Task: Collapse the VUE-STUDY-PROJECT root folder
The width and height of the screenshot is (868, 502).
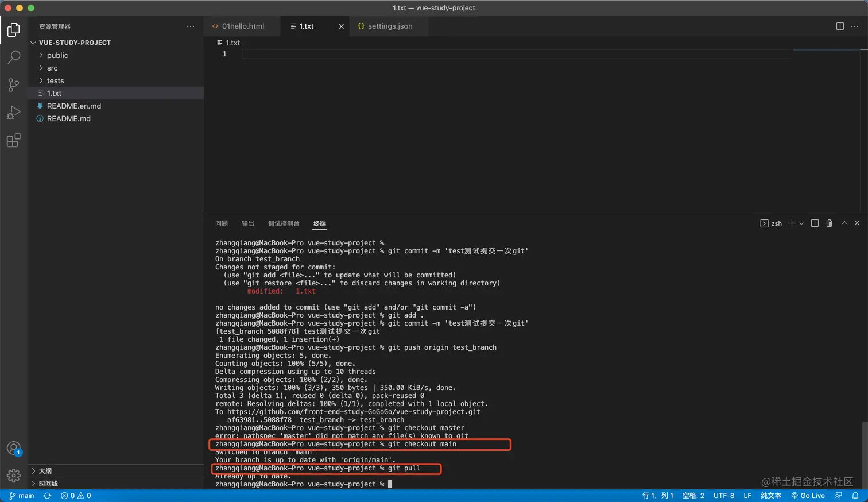Action: (116, 43)
